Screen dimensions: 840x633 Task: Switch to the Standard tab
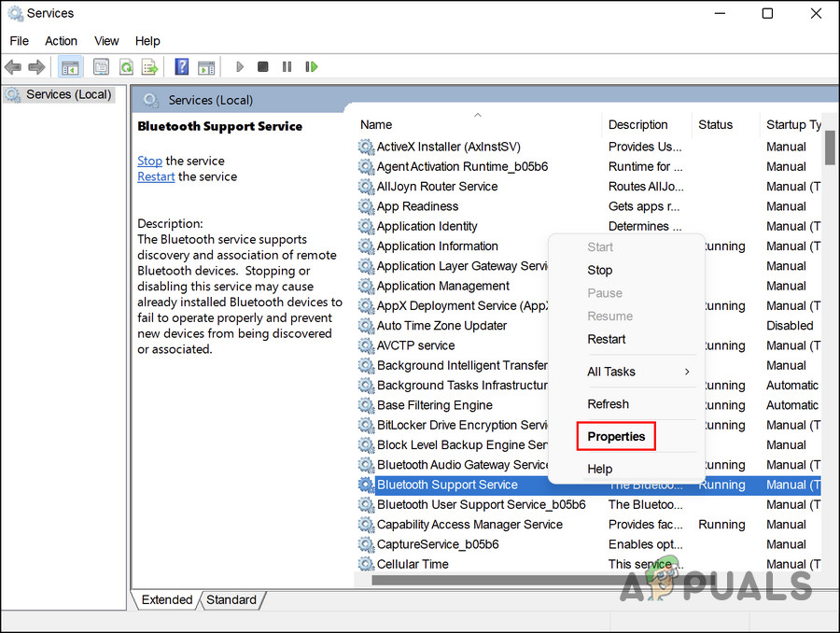click(x=231, y=599)
